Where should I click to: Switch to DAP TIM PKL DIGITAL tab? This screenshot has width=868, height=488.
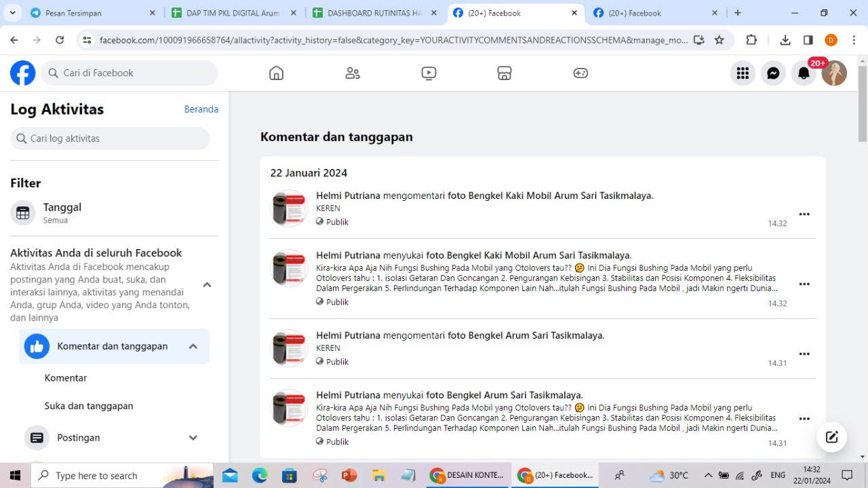point(233,13)
